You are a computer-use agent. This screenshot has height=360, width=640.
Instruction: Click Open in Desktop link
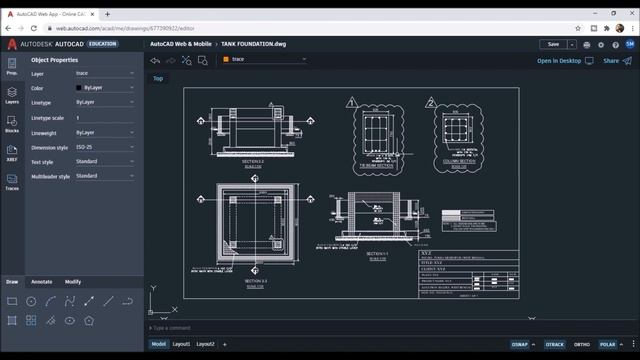click(x=565, y=61)
